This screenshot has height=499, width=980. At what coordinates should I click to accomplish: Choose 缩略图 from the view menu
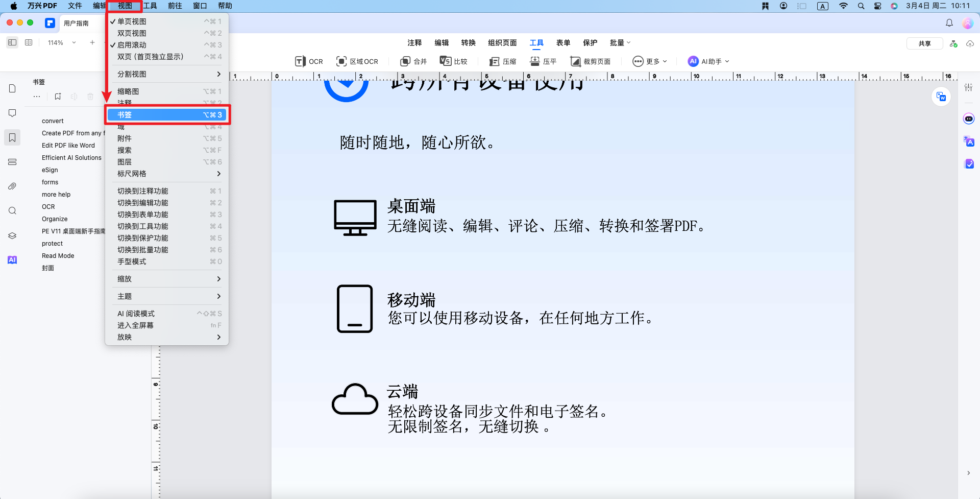(167, 91)
